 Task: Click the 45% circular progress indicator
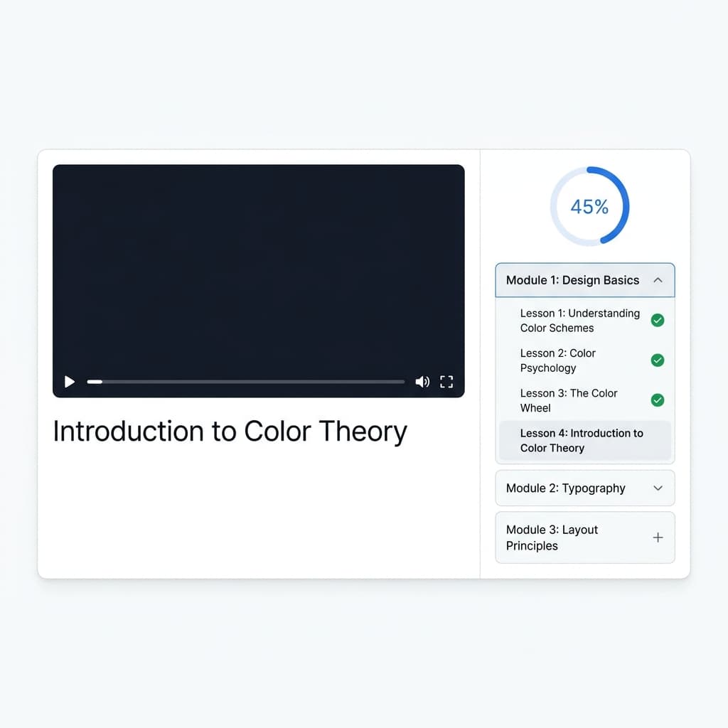coord(589,206)
